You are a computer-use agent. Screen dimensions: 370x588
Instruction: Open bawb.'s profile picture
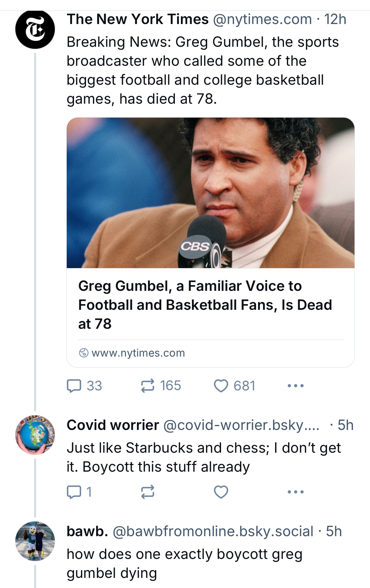pos(35,541)
